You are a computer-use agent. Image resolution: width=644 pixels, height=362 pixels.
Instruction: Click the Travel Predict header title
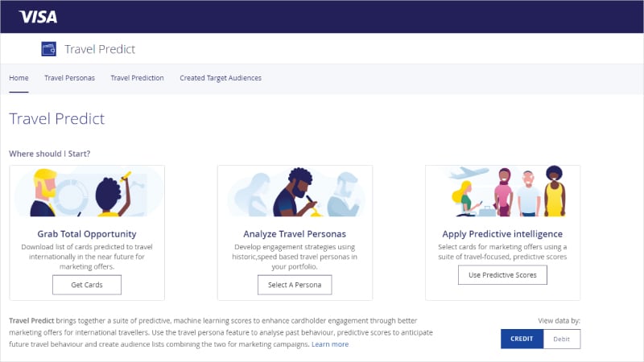pos(100,49)
